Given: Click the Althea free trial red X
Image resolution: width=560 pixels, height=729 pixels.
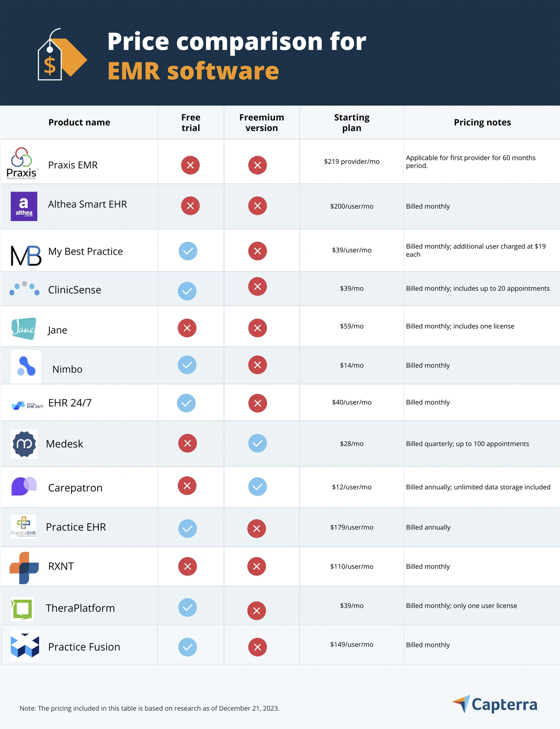Looking at the screenshot, I should click(x=190, y=206).
